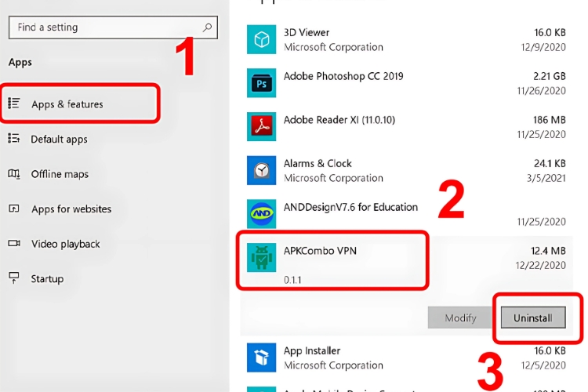Open Apps & features in sidebar
Image resolution: width=588 pixels, height=392 pixels.
click(x=67, y=104)
